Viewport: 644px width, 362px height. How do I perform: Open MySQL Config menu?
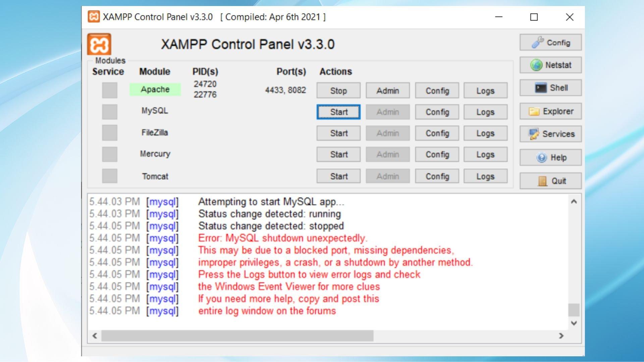click(x=437, y=112)
